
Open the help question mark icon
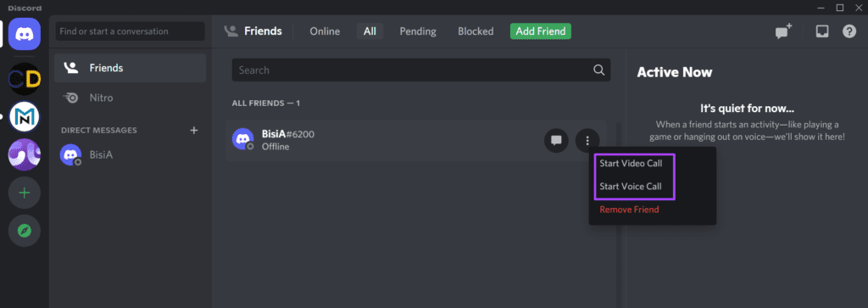(849, 31)
